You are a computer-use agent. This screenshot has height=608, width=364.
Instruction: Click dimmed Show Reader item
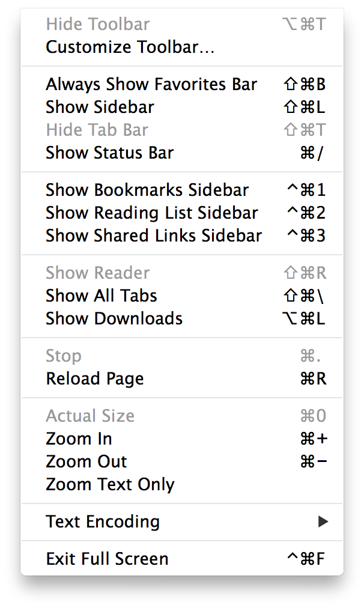point(97,273)
